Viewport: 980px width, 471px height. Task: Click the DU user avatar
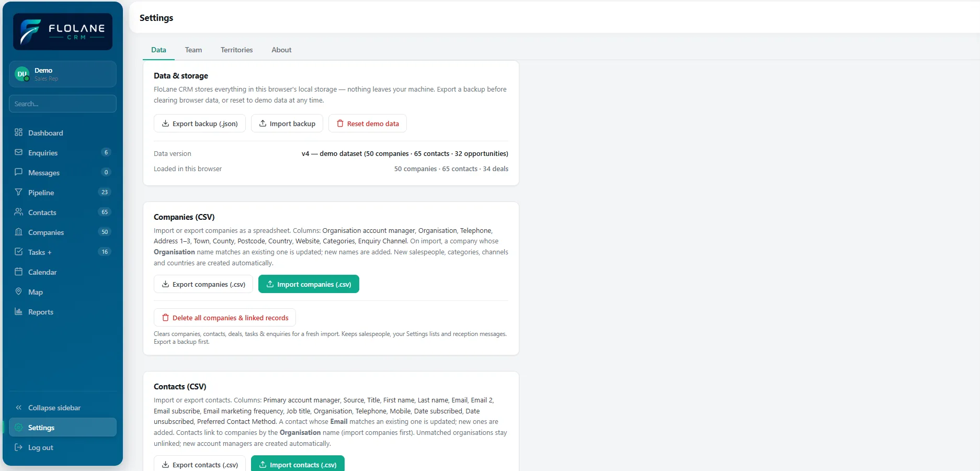[22, 74]
